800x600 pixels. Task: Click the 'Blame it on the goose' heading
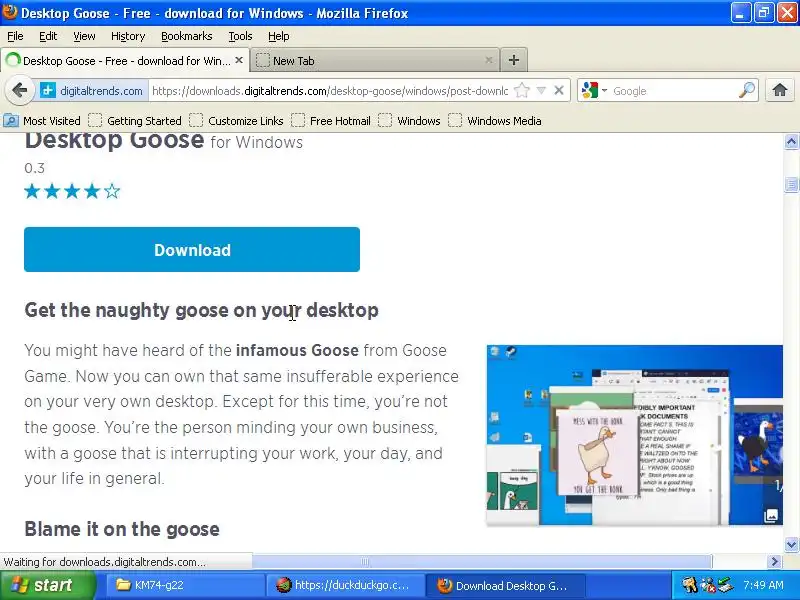[x=122, y=529]
